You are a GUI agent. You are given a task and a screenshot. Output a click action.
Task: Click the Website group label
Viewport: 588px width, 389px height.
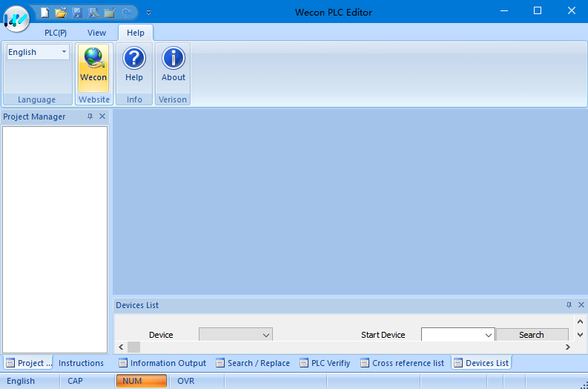[x=94, y=99]
